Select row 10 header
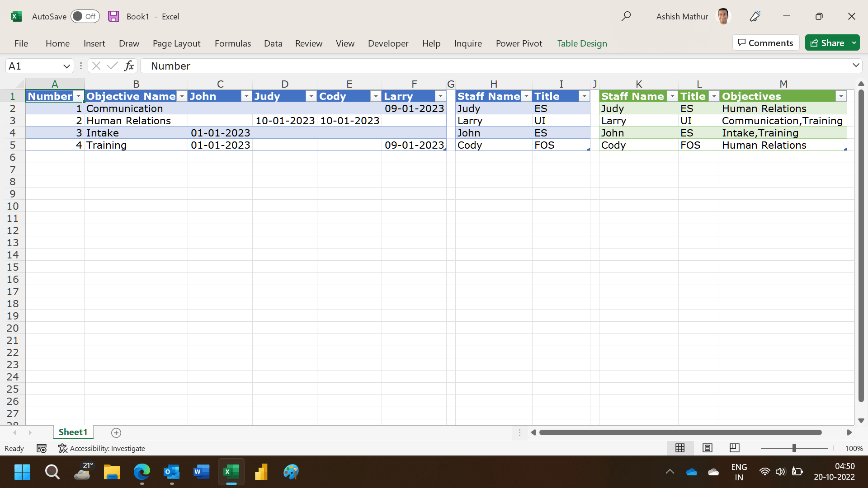Image resolution: width=868 pixels, height=488 pixels. pyautogui.click(x=13, y=206)
